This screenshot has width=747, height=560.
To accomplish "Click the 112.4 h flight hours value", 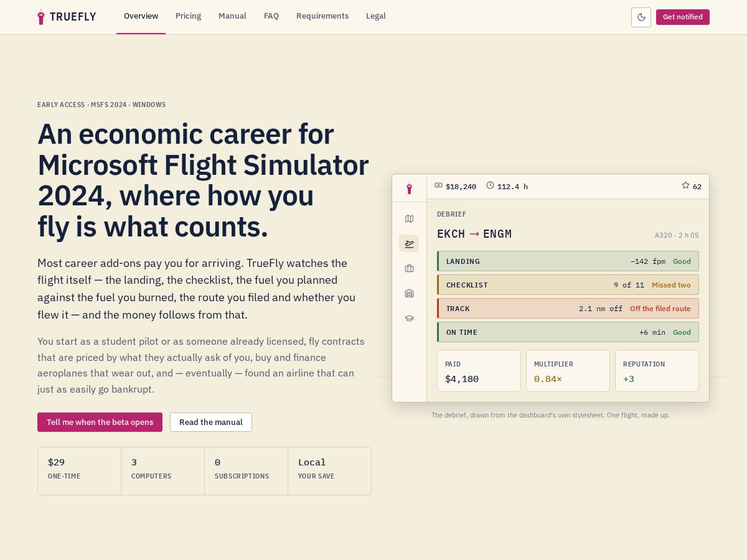I will [x=512, y=186].
